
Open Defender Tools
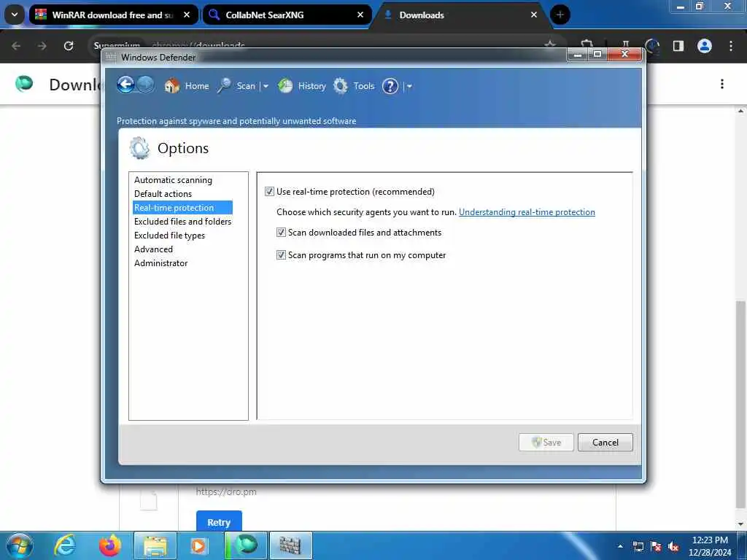click(354, 86)
